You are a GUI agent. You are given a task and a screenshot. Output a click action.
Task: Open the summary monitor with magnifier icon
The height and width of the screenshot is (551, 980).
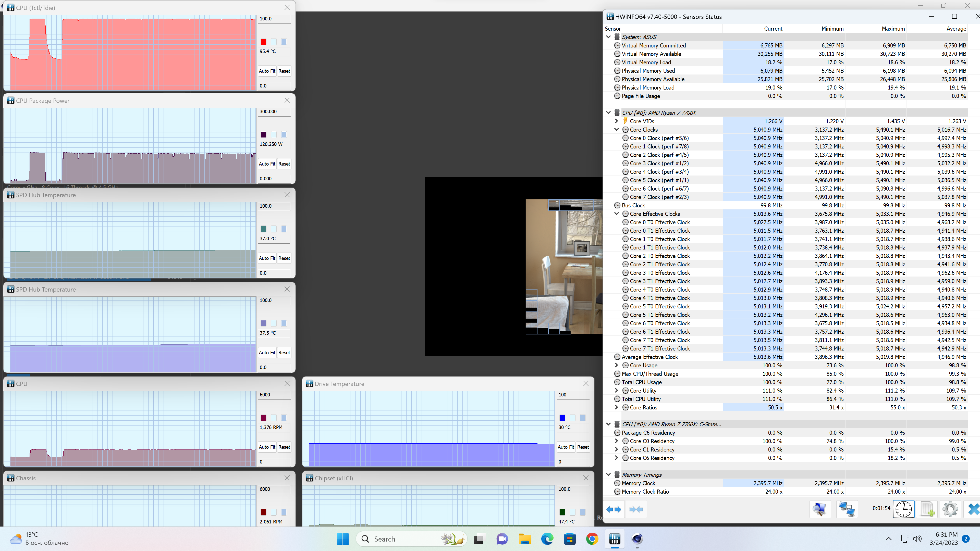pos(820,509)
